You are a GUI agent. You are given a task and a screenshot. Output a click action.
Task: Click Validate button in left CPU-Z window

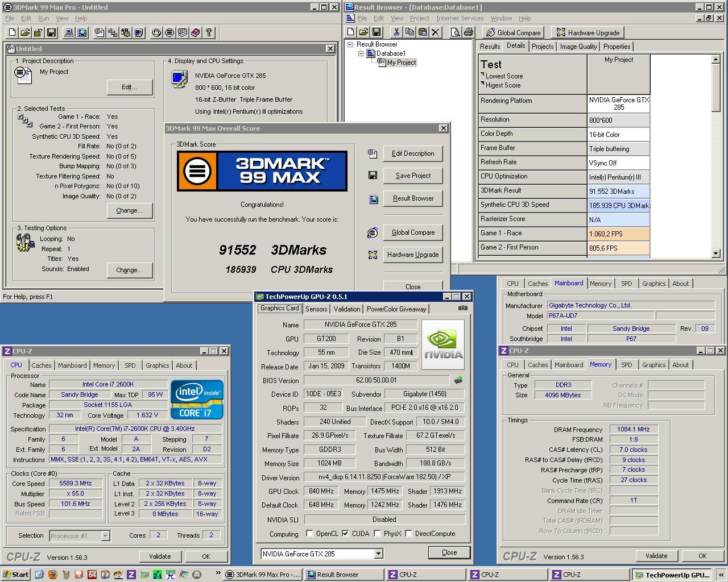click(x=160, y=556)
